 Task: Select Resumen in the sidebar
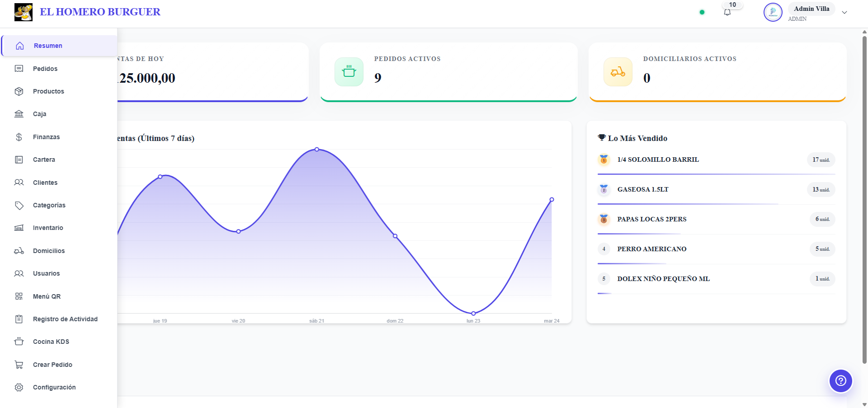[x=49, y=45]
